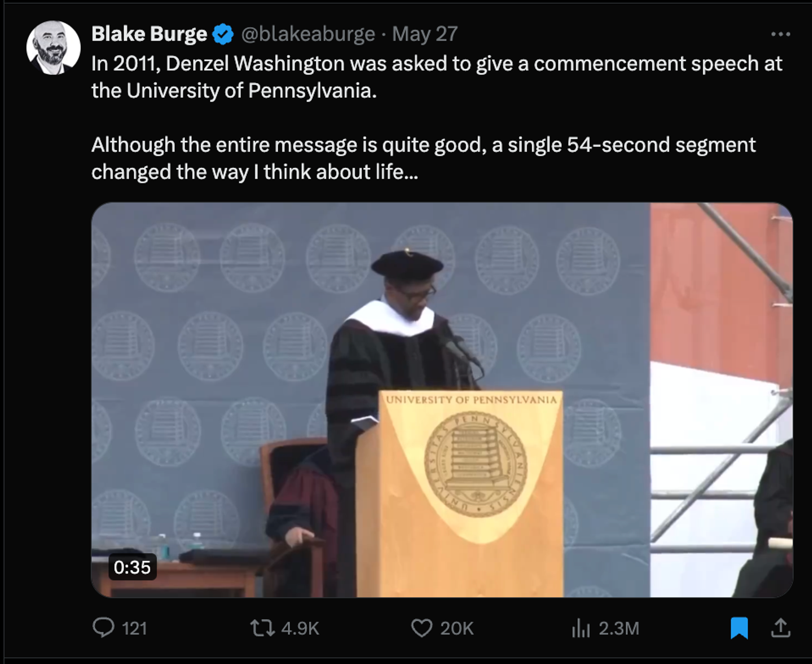This screenshot has height=664, width=812.
Task: Toggle the blue bookmark icon
Action: [x=739, y=628]
